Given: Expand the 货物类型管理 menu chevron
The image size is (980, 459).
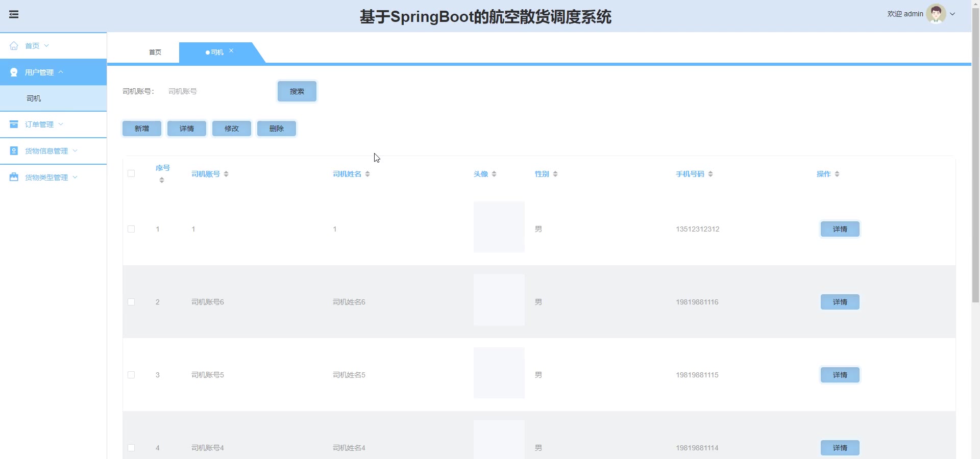Looking at the screenshot, I should point(75,177).
